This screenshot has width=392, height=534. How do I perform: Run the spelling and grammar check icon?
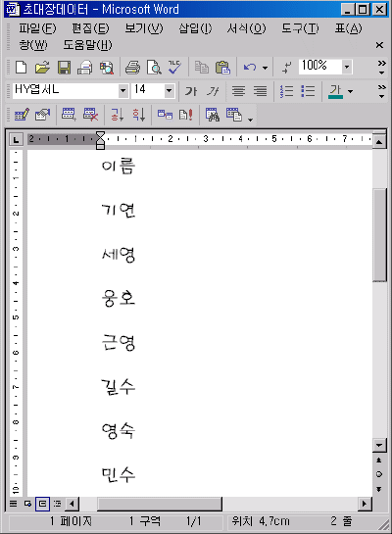click(x=174, y=67)
